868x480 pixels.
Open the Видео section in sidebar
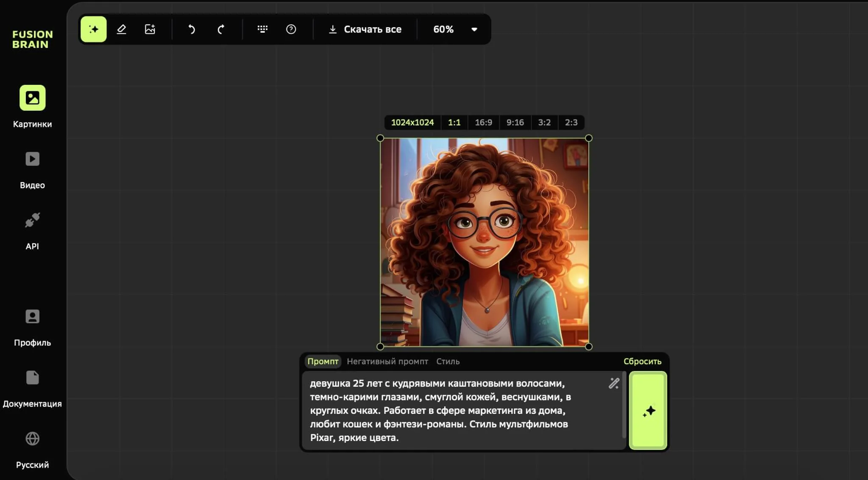coord(32,170)
